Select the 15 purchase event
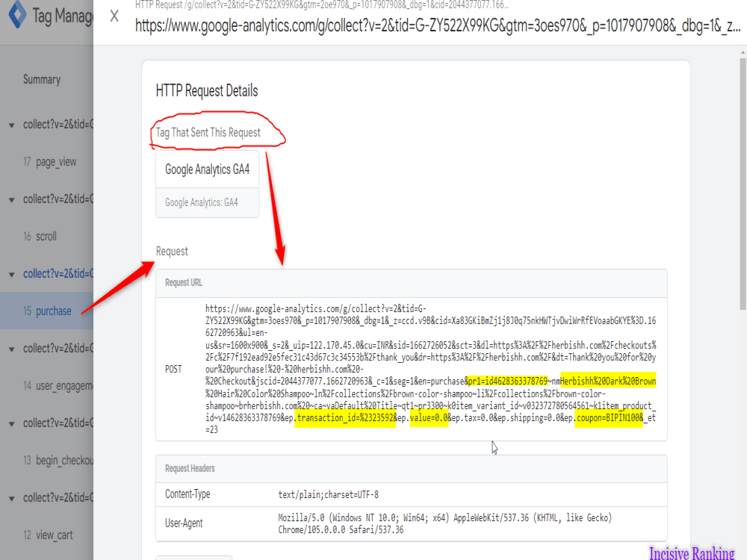The image size is (747, 560). tap(47, 311)
